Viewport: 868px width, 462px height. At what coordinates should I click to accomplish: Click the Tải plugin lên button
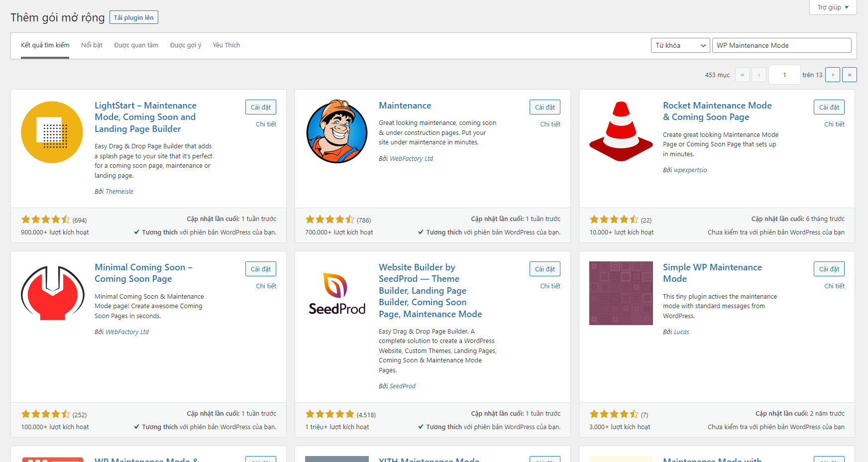click(x=133, y=17)
